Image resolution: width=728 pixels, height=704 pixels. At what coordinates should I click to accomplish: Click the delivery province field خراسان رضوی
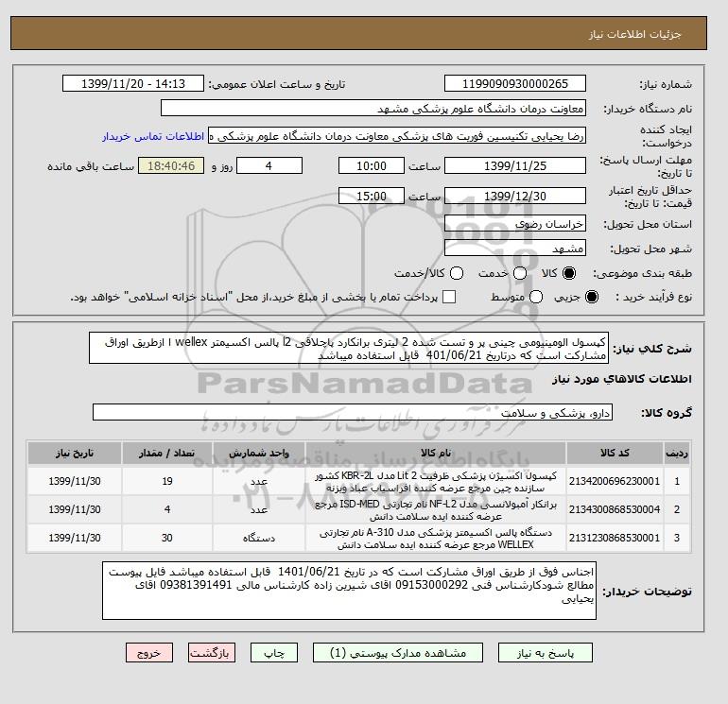515,224
